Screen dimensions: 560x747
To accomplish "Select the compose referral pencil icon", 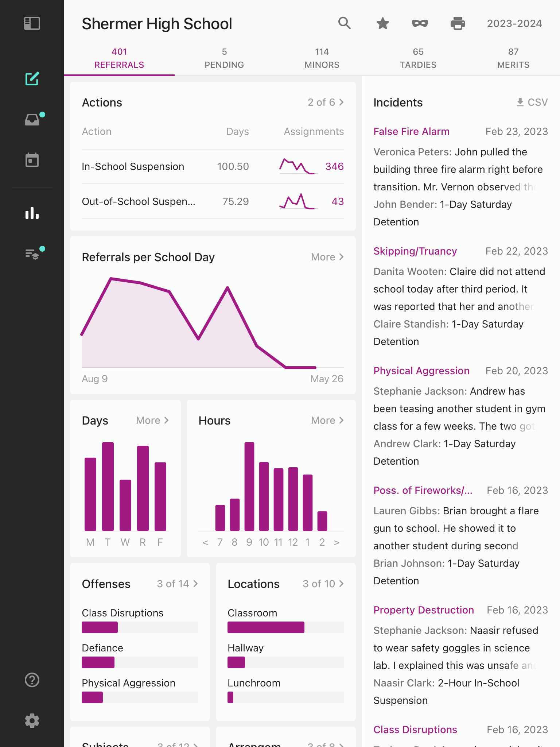I will tap(32, 78).
